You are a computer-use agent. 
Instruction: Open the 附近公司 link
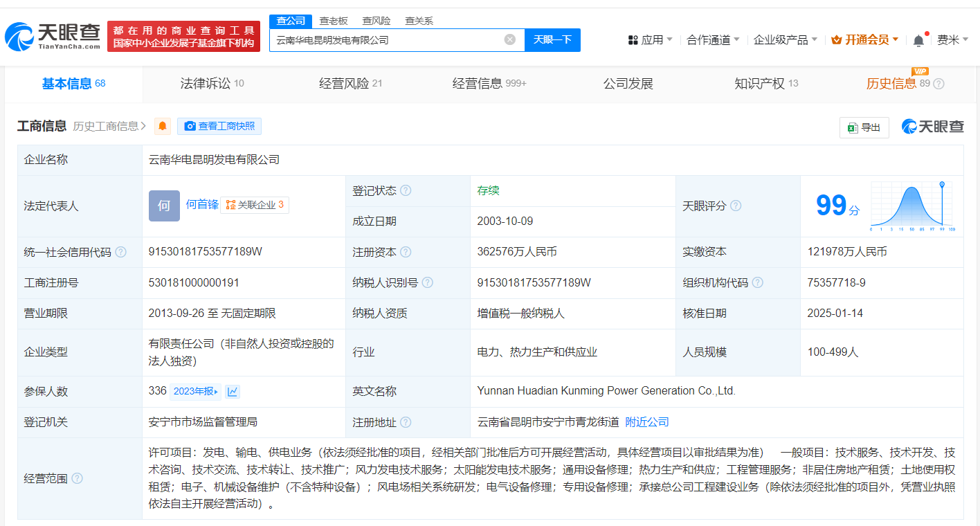647,422
